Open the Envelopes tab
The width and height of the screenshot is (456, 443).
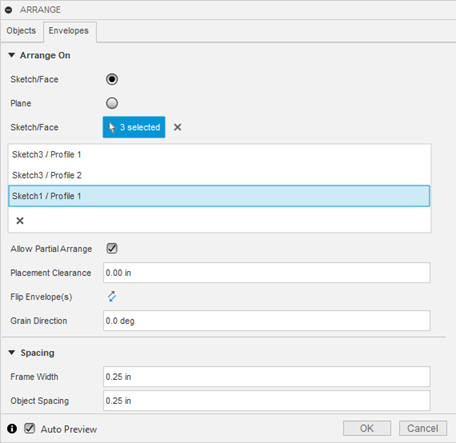click(69, 31)
